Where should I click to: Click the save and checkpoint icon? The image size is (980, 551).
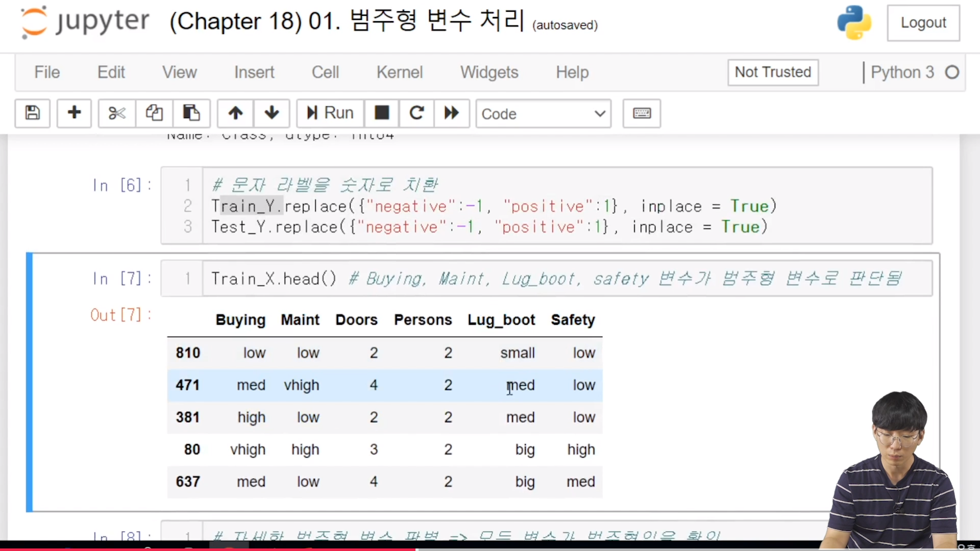pyautogui.click(x=32, y=113)
